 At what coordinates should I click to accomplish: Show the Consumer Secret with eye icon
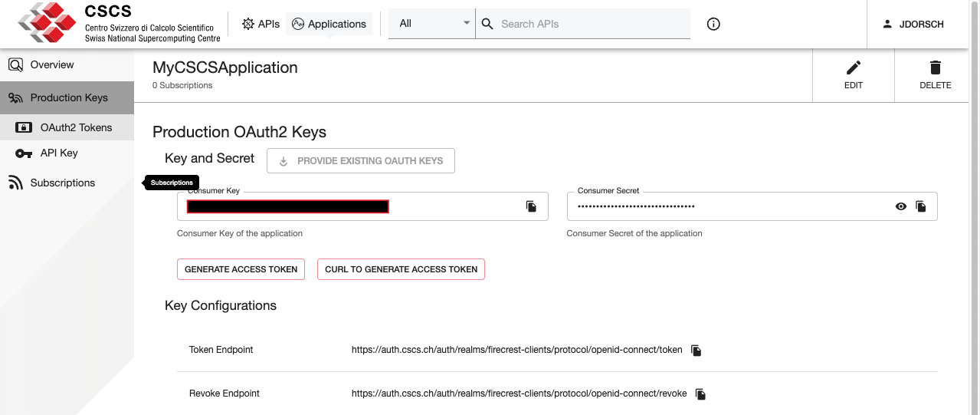click(901, 206)
